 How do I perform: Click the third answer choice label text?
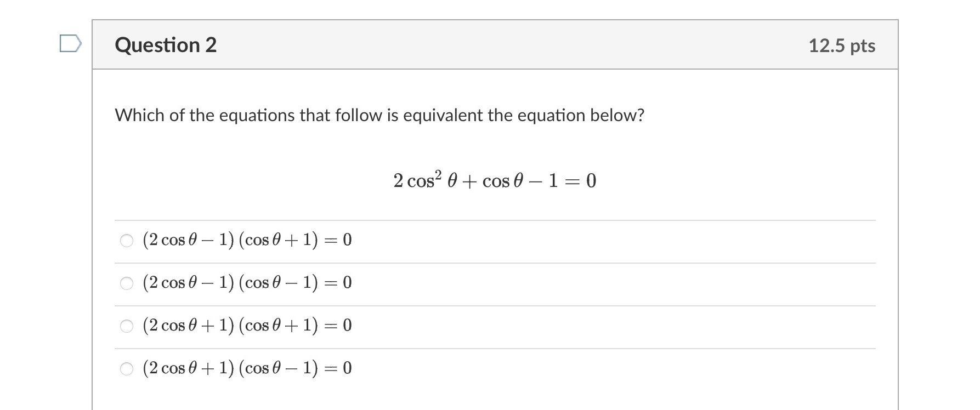(x=246, y=325)
